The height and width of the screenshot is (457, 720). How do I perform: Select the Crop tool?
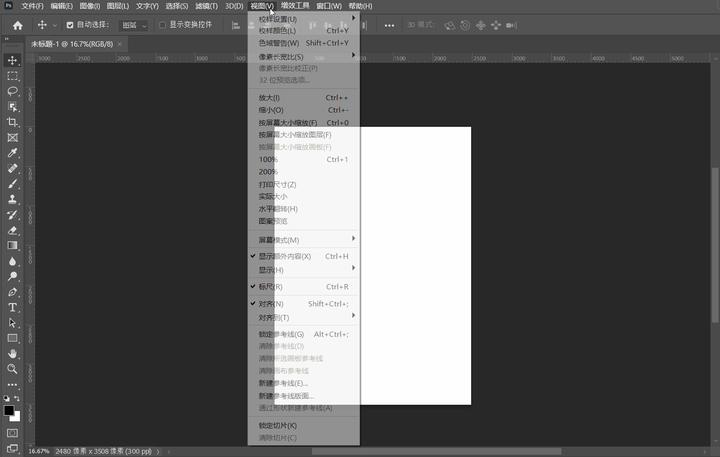[x=12, y=122]
